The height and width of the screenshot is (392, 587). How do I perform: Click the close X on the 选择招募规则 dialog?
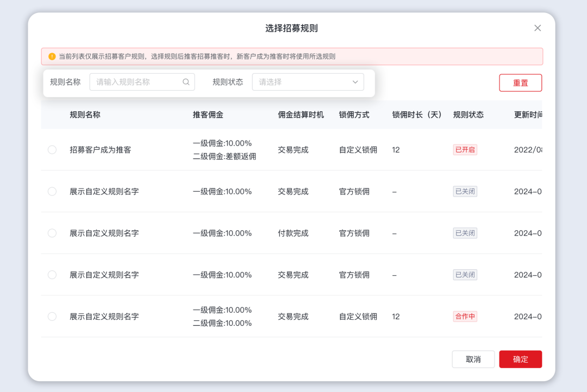pos(538,28)
